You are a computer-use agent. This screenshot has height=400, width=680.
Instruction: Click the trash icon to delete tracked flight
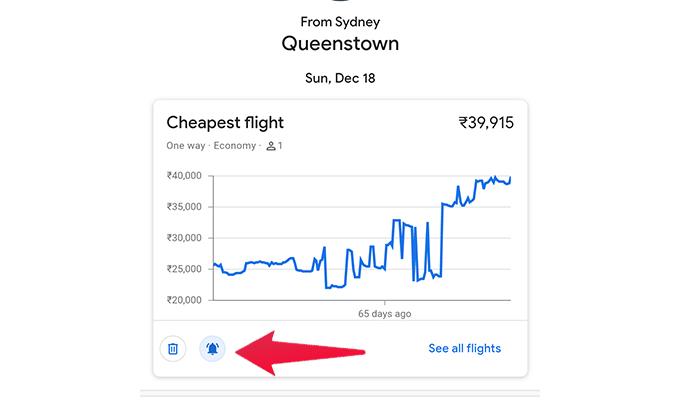pos(173,348)
